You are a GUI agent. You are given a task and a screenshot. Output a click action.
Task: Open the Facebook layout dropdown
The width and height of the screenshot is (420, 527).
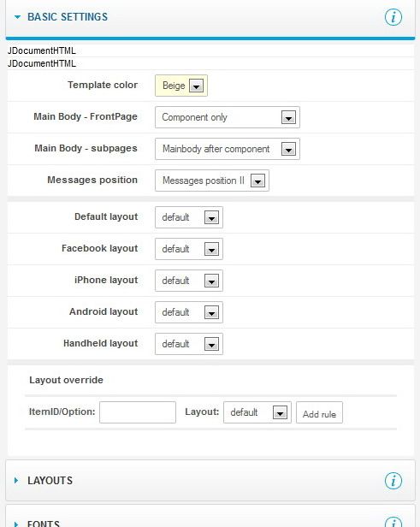point(189,249)
